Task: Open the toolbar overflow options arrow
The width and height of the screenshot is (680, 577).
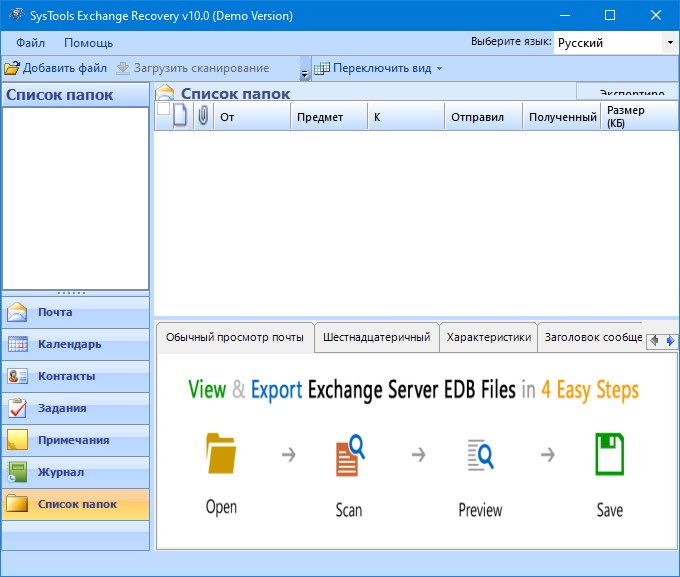Action: 304,74
